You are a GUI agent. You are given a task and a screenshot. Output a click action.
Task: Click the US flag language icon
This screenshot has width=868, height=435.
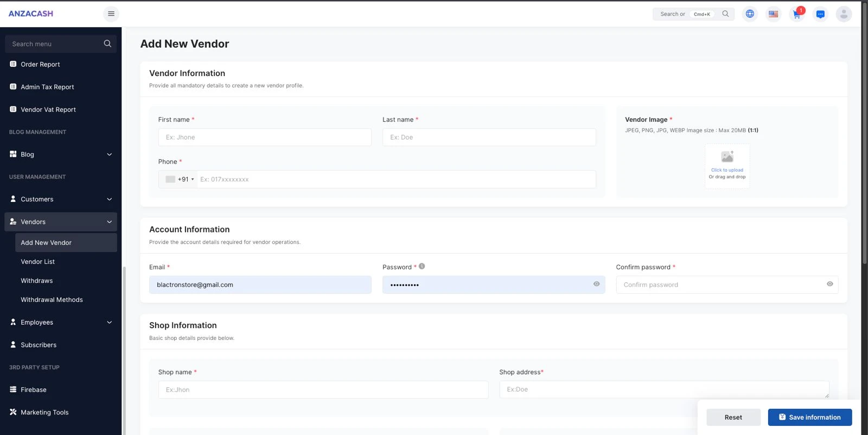coord(773,14)
